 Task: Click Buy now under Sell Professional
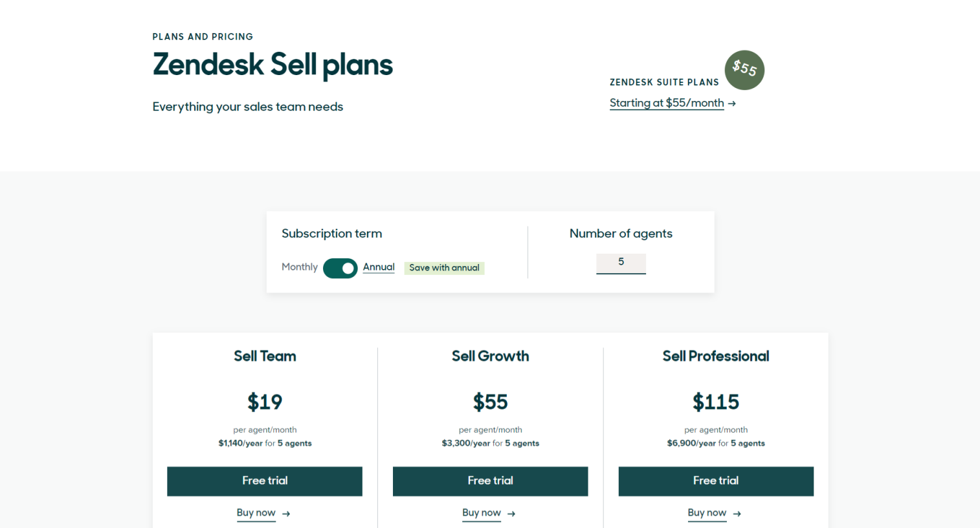(707, 512)
